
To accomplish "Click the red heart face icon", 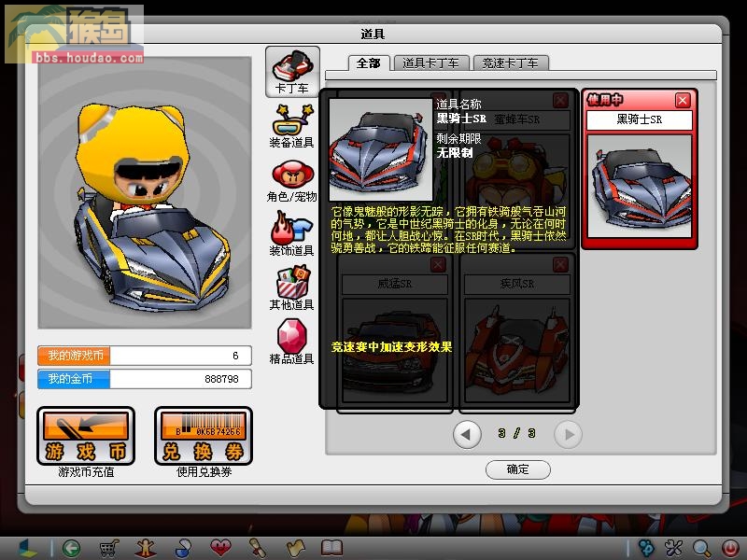I will point(220,548).
